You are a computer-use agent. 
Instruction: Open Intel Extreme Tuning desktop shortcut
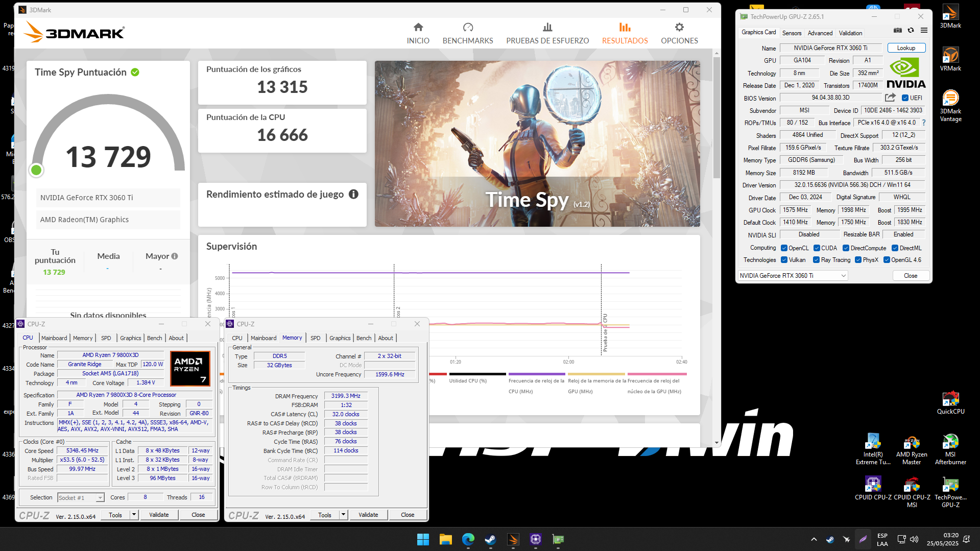pyautogui.click(x=873, y=449)
